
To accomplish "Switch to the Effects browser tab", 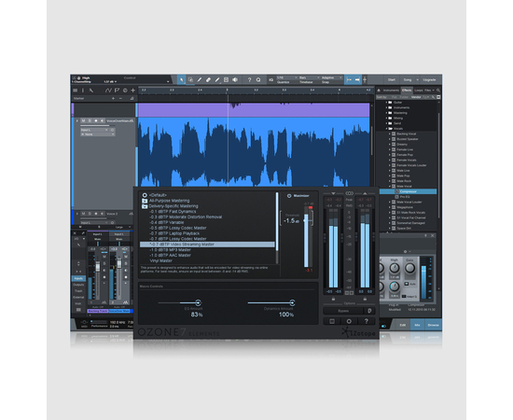I will point(407,90).
